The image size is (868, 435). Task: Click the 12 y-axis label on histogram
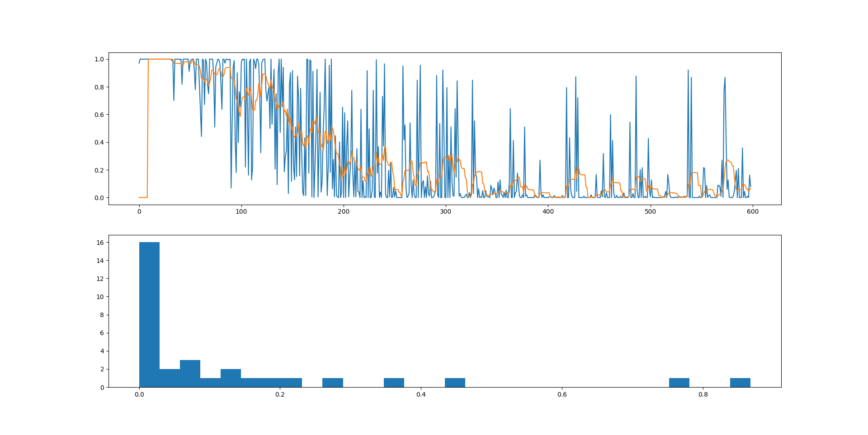tap(100, 279)
